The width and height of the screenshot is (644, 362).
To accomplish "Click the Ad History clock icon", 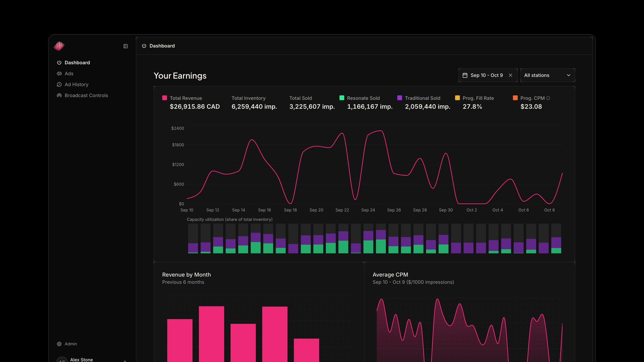I will [59, 85].
